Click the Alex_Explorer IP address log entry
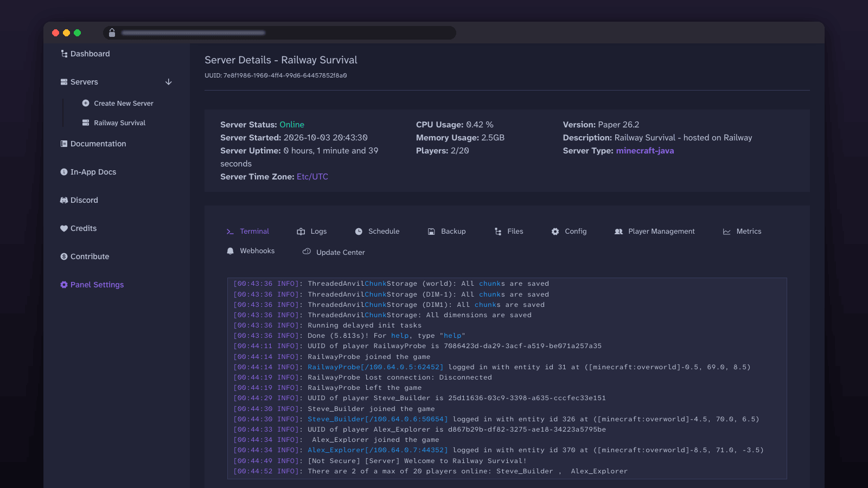The width and height of the screenshot is (868, 488). [x=378, y=450]
